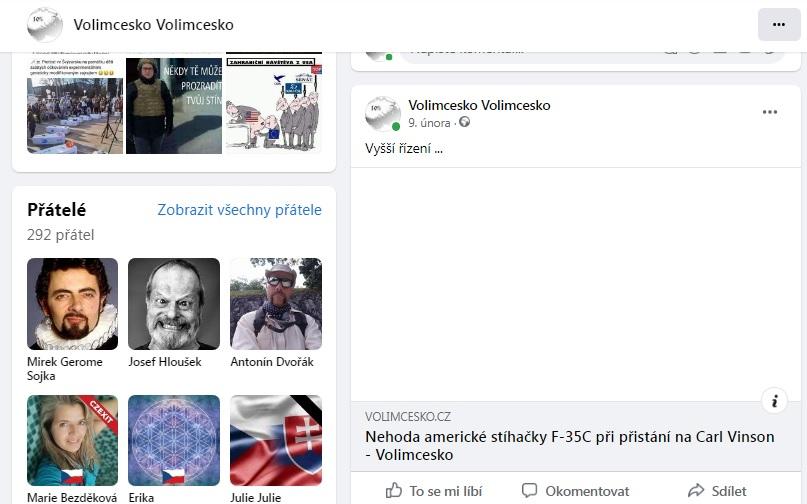Click the link info icon on the post

click(x=774, y=401)
